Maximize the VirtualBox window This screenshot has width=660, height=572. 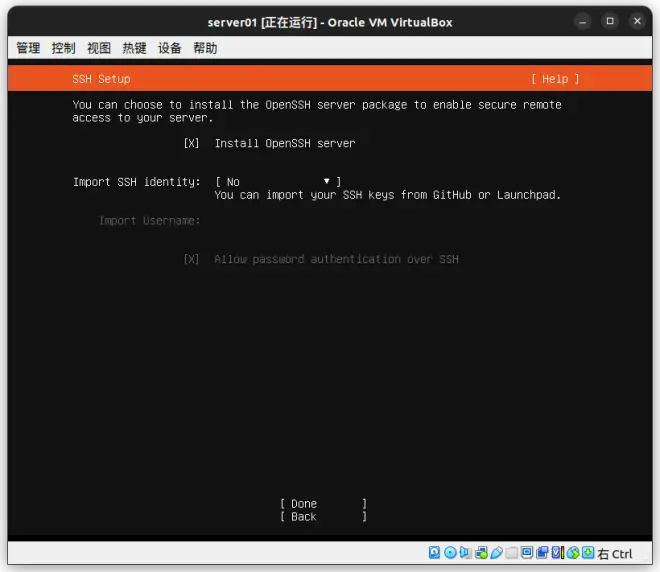click(x=610, y=21)
